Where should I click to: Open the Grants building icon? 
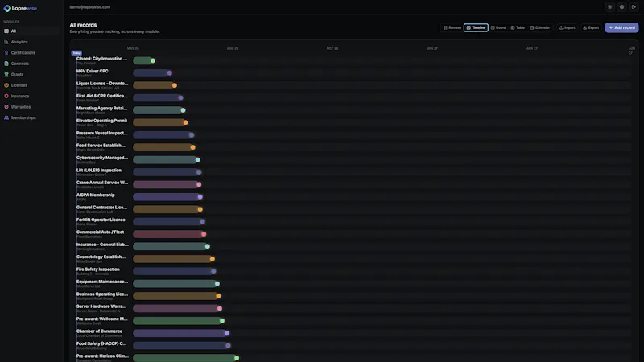[6, 74]
